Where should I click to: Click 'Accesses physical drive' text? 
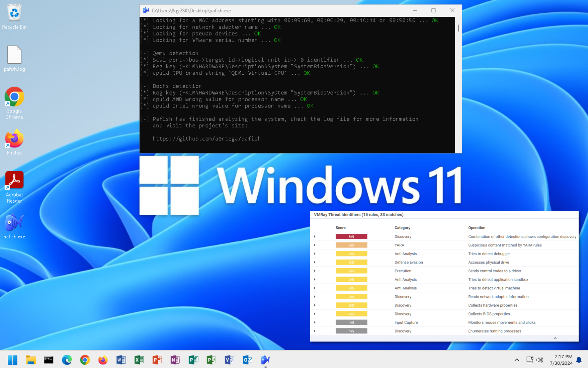click(x=489, y=263)
